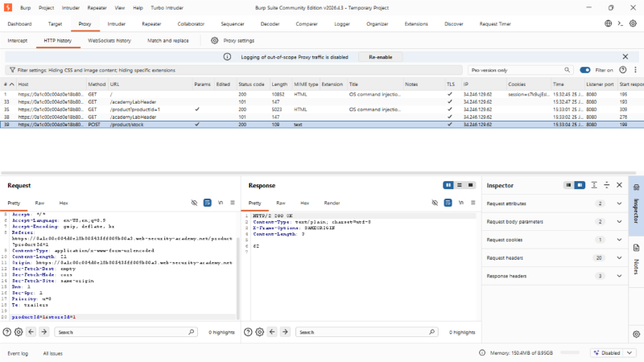Open the Event log
This screenshot has height=362, width=644.
point(18,353)
